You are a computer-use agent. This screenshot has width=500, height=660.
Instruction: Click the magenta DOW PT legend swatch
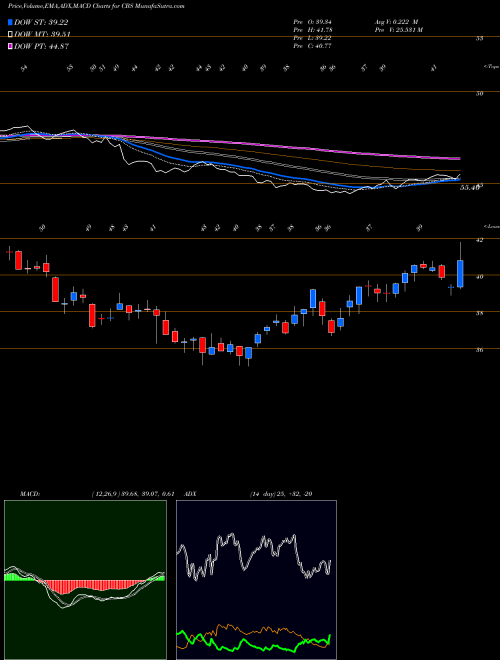[10, 46]
